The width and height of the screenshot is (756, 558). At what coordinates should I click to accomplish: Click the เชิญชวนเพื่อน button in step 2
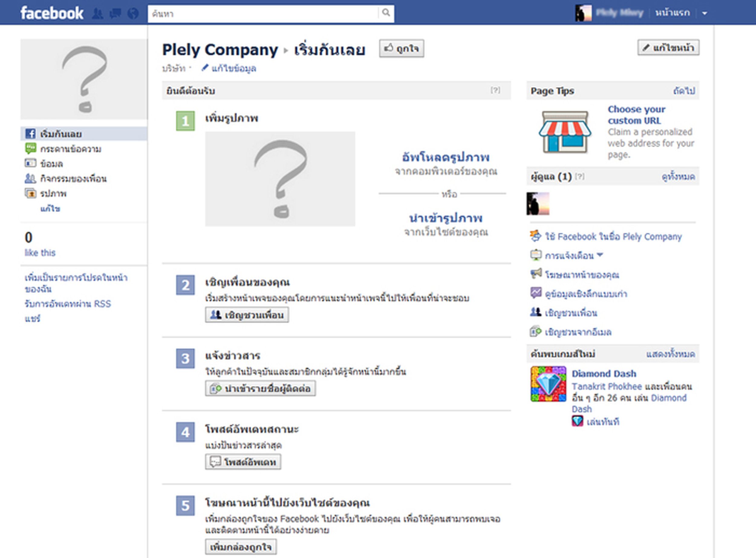pyautogui.click(x=247, y=315)
